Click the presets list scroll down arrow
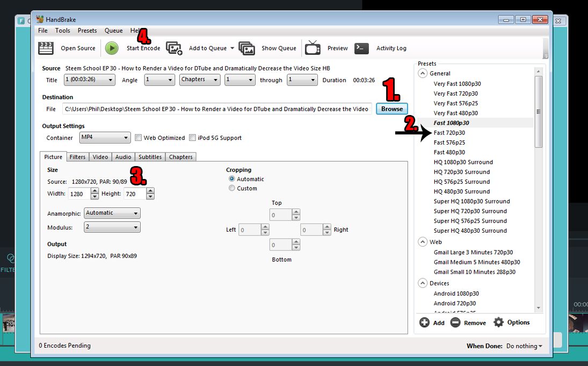 [539, 308]
